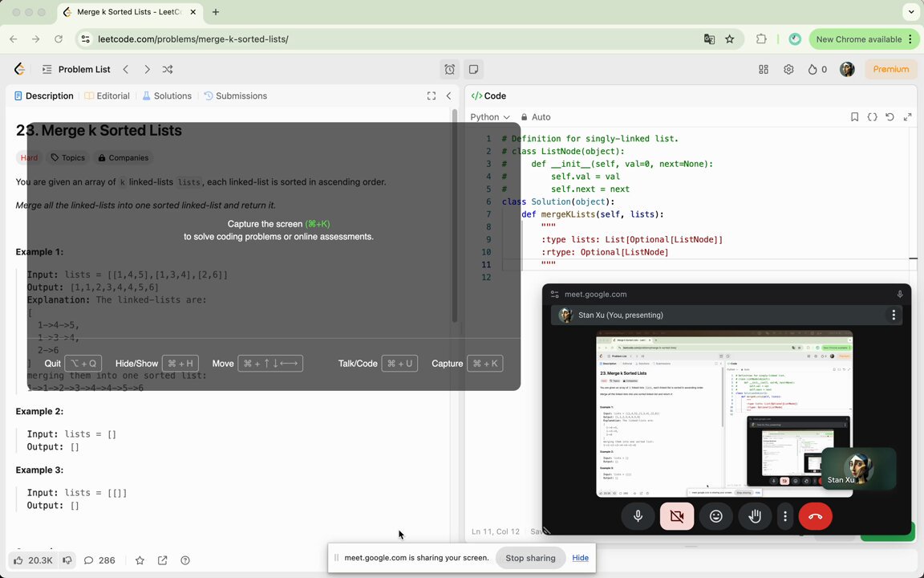Screen dimensions: 924x578
Task: Open LeetCode settings gear
Action: [788, 70]
